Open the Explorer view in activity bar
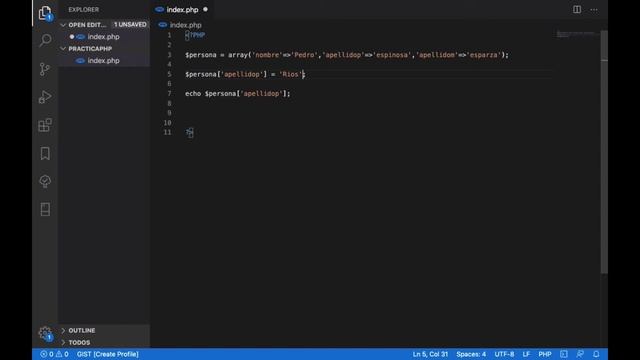The width and height of the screenshot is (640, 360). 45,13
